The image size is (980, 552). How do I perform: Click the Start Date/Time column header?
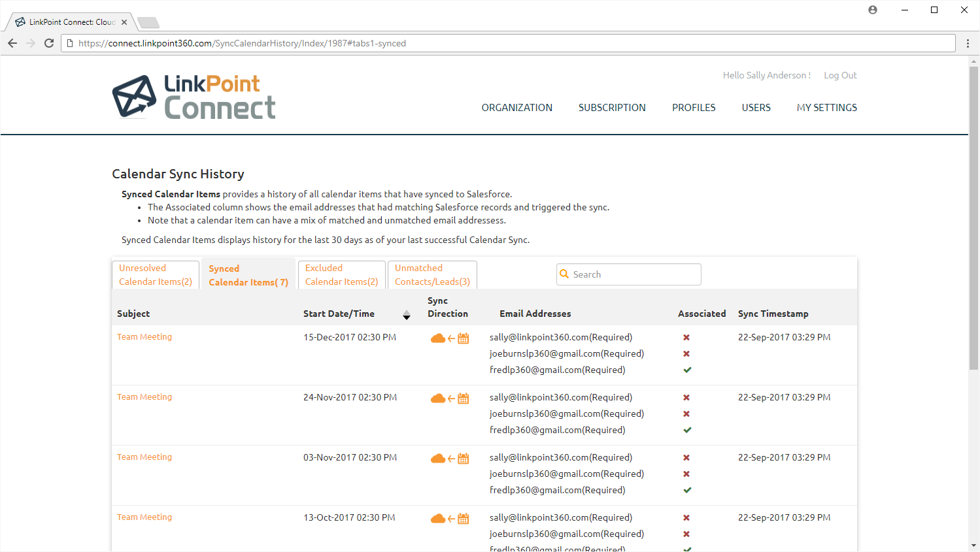(339, 314)
